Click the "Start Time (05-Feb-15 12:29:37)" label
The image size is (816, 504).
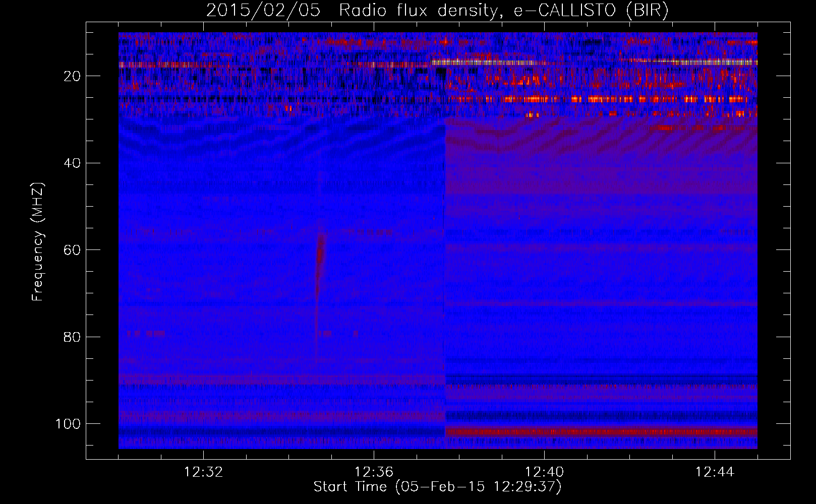[x=437, y=487]
